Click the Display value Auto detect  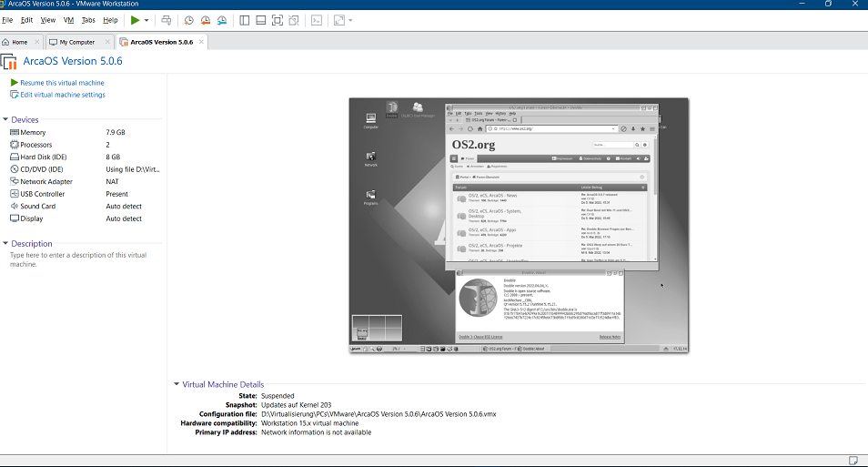(x=124, y=218)
